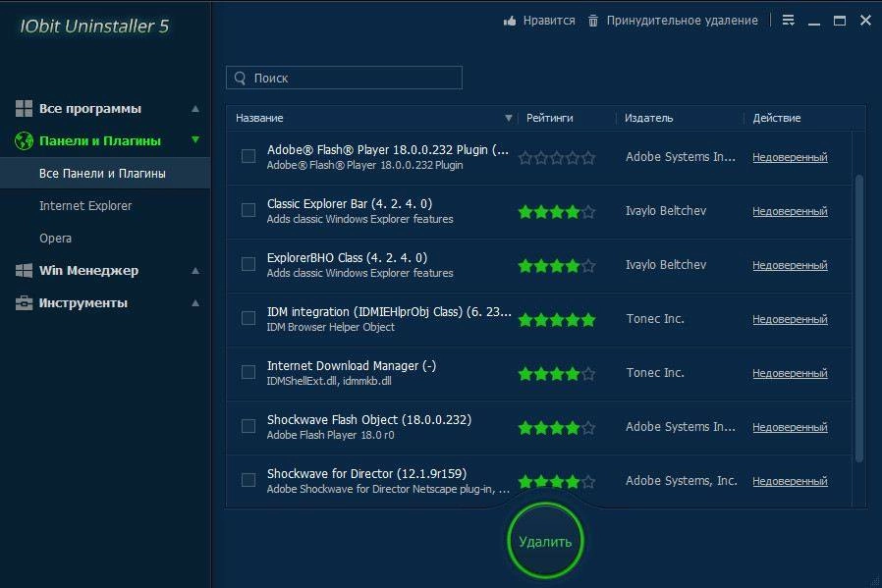Click the IDM Browser Helper Object description
The image size is (882, 588).
(x=331, y=327)
